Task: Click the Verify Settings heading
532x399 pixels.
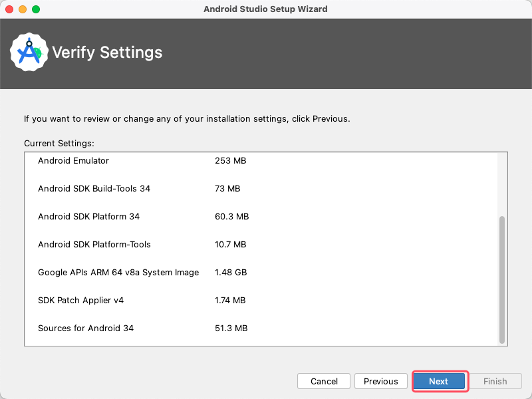Action: pos(107,53)
